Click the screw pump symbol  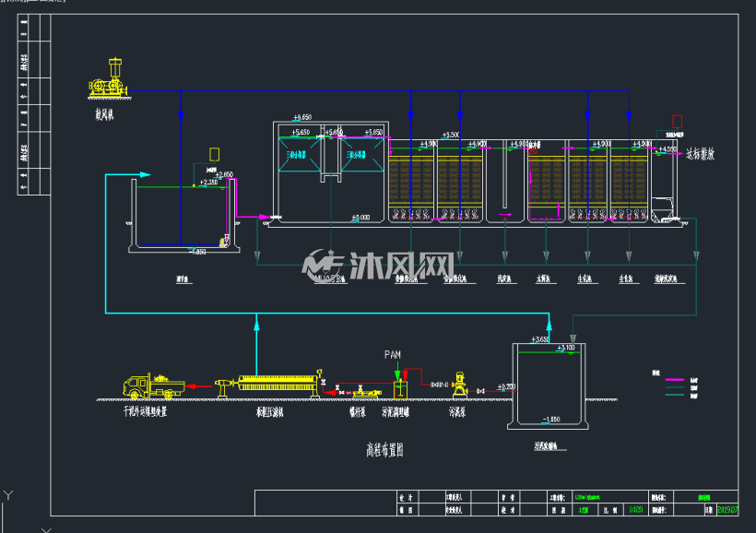(366, 393)
